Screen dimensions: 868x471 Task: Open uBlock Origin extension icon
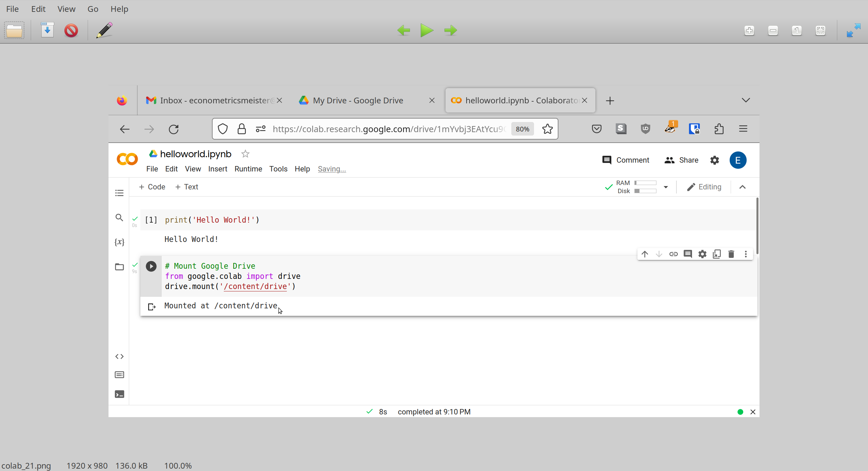click(x=645, y=129)
